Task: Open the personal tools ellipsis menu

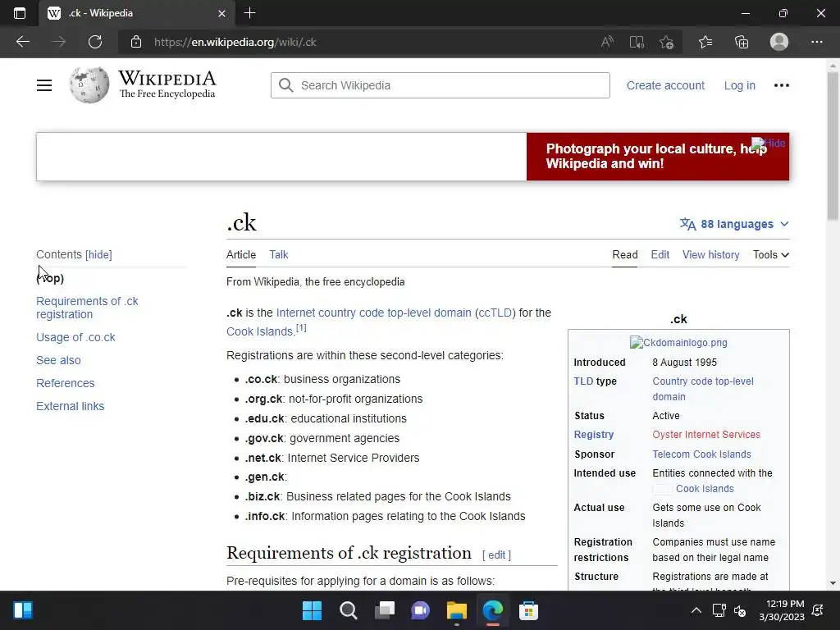Action: coord(782,85)
